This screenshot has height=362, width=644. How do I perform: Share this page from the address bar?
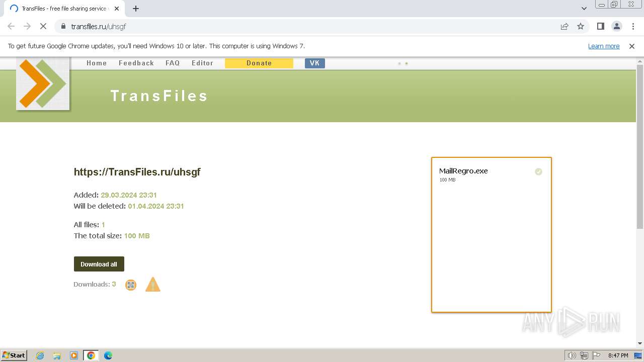pos(565,26)
